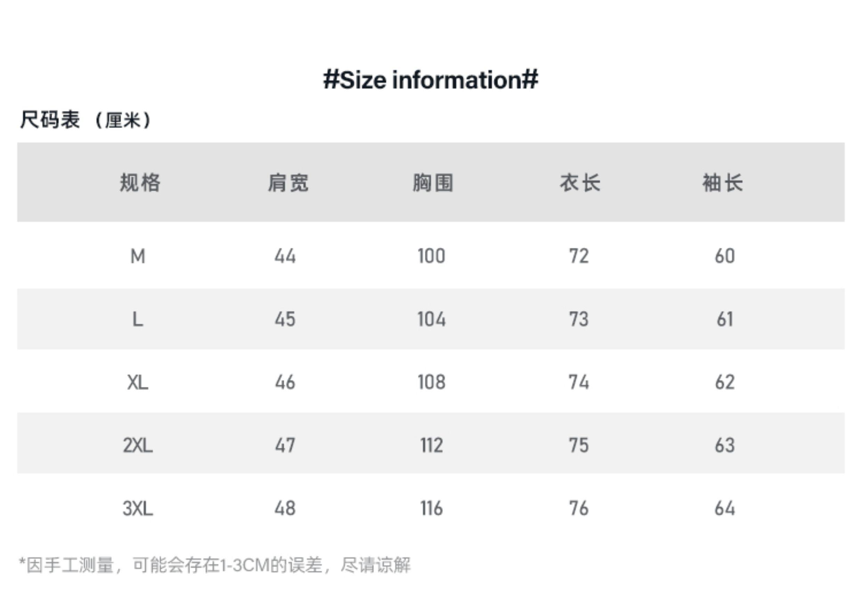Click the M size label
This screenshot has width=862, height=616.
(x=138, y=256)
